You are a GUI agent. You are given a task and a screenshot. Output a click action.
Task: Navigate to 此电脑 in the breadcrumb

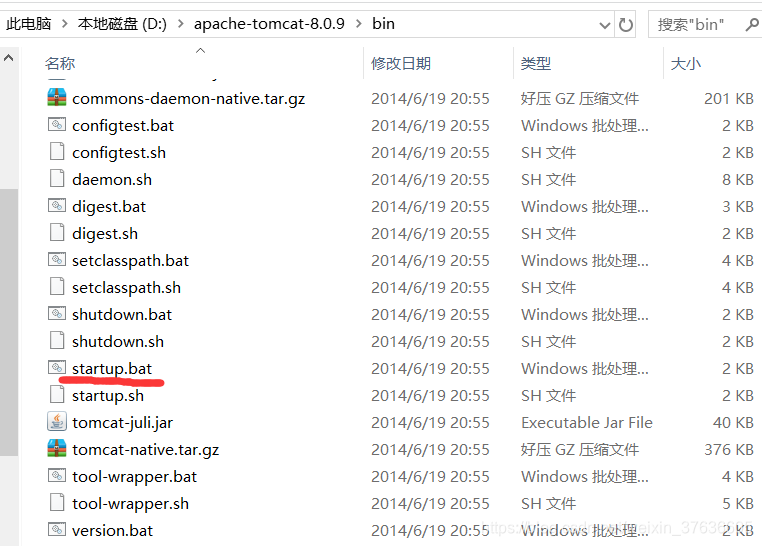point(29,24)
